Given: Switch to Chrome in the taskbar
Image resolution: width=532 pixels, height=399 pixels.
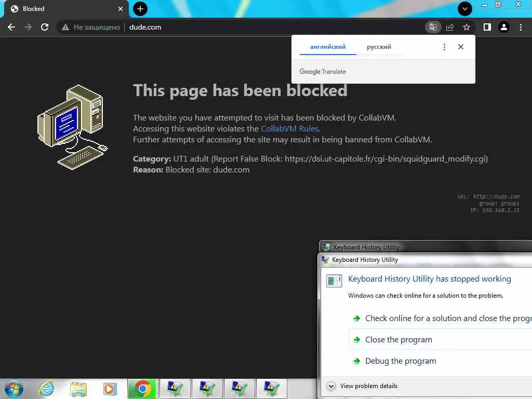Looking at the screenshot, I should [x=142, y=389].
